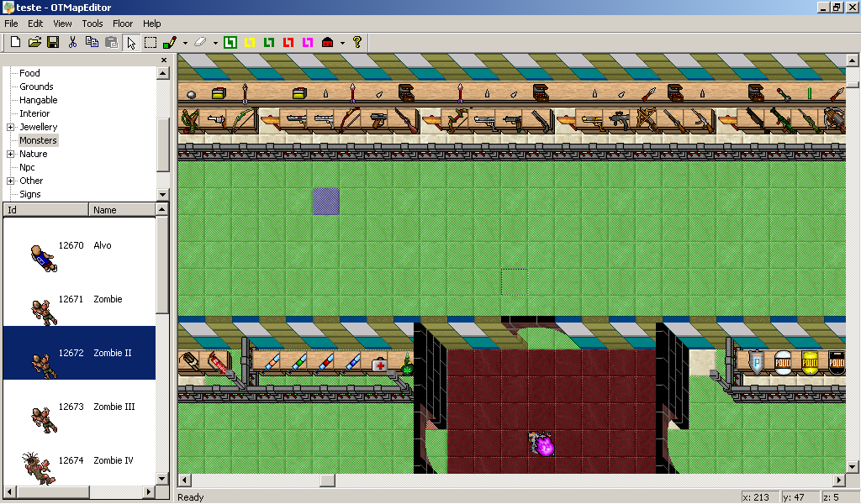Select Npc category in tree

pos(27,167)
